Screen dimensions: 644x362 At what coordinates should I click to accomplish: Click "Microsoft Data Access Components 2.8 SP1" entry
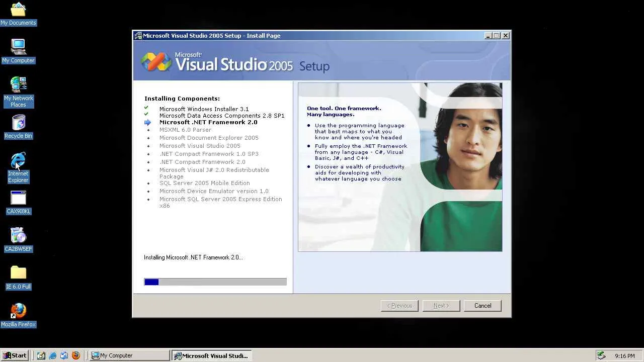pos(222,116)
